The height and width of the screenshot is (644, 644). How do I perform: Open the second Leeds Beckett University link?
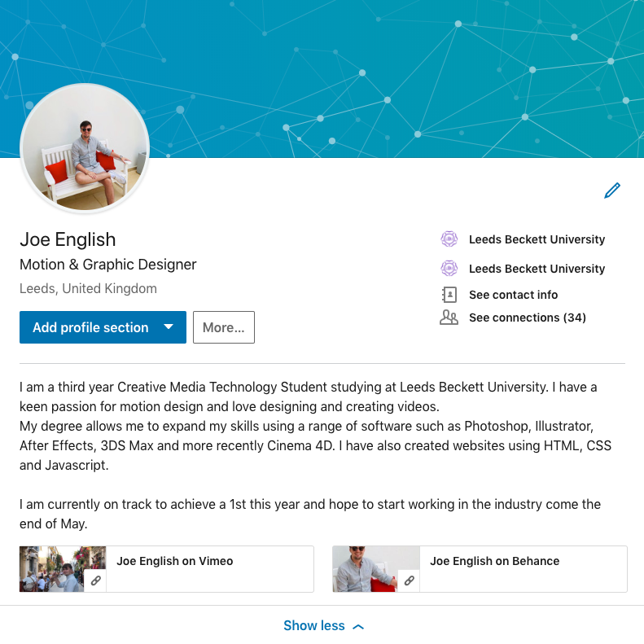pyautogui.click(x=537, y=269)
